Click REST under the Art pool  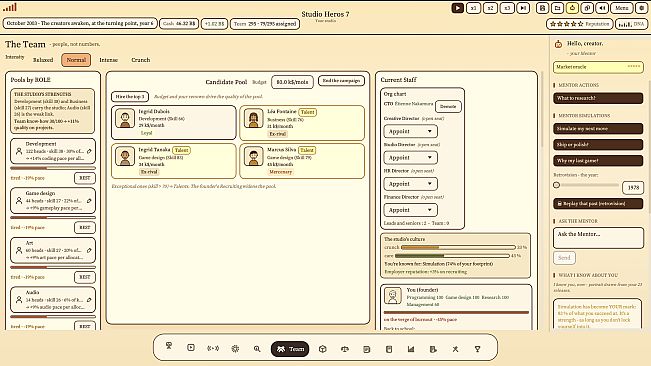85,277
